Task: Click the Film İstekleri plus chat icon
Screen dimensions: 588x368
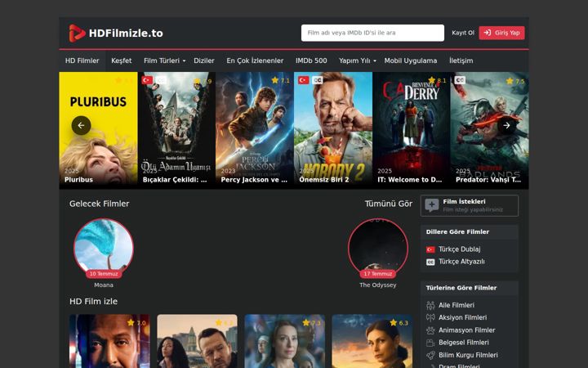Action: (x=432, y=205)
